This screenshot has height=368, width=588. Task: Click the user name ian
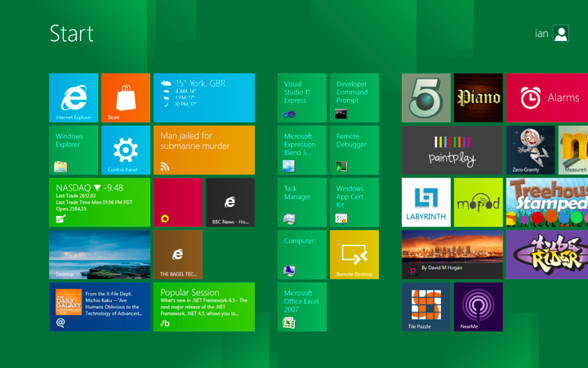(541, 34)
